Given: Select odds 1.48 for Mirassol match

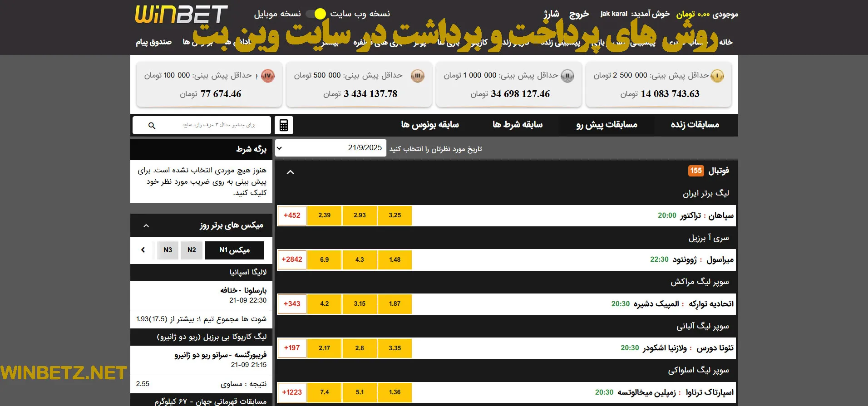Looking at the screenshot, I should pos(395,260).
